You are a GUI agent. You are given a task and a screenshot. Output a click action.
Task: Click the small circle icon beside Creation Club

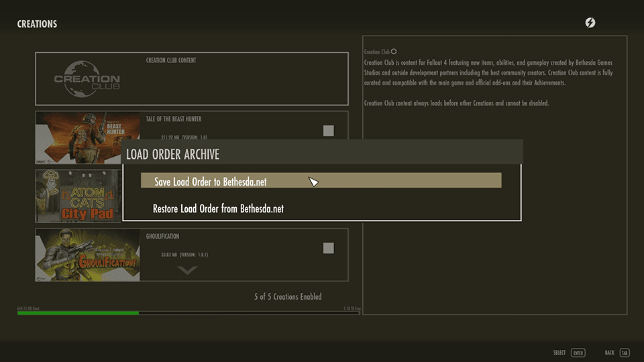coord(394,52)
